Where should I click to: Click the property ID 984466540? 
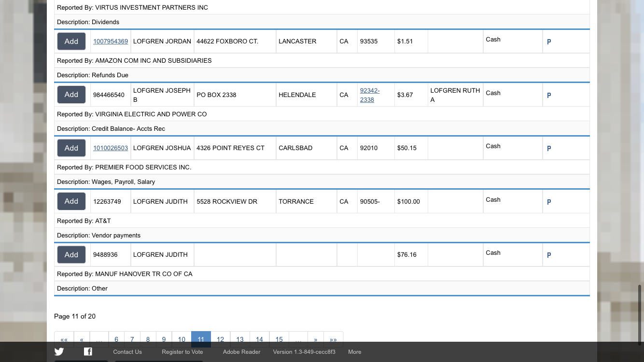[x=109, y=95]
